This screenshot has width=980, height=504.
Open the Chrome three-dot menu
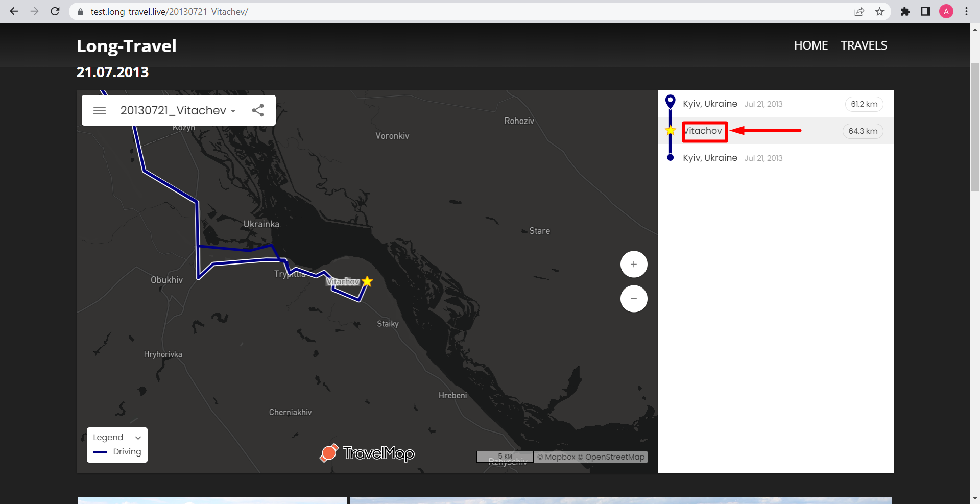966,12
